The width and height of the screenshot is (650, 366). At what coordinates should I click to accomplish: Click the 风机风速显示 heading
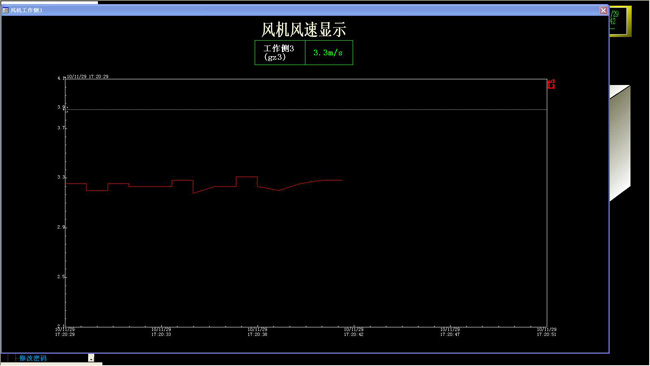(303, 29)
